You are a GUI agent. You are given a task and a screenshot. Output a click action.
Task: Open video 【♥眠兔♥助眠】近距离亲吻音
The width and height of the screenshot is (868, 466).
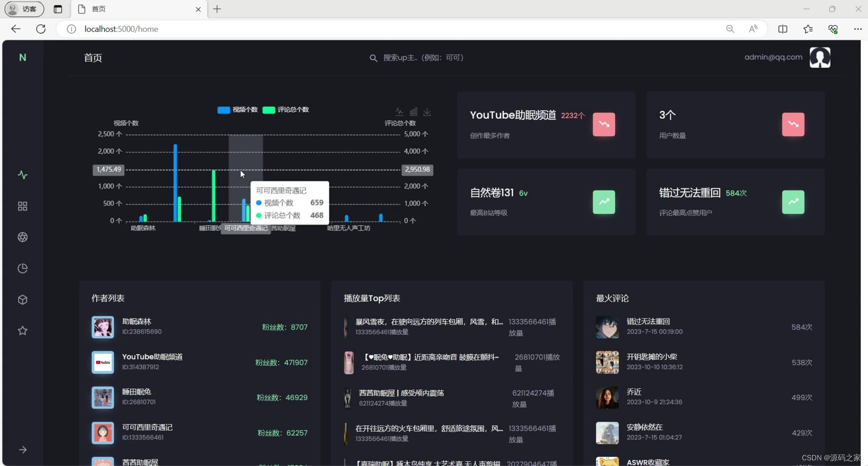click(x=430, y=357)
